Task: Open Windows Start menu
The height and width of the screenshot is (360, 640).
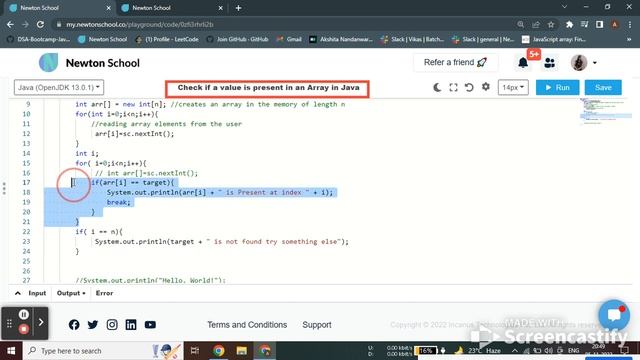Action: tap(11, 351)
